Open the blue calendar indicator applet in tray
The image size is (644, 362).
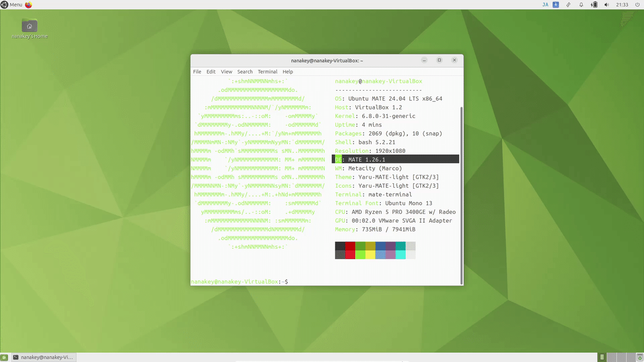pos(557,5)
